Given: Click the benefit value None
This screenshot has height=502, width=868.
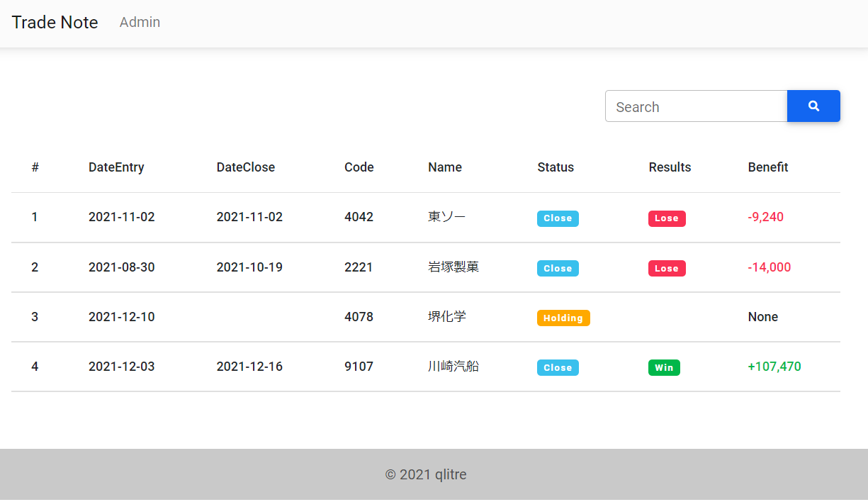Looking at the screenshot, I should coord(763,317).
